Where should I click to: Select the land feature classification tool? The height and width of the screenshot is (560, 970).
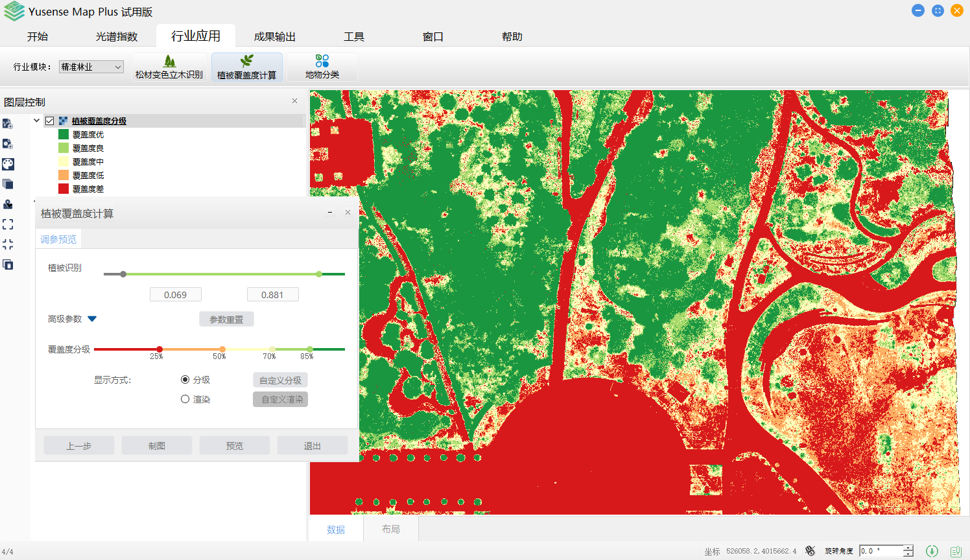322,67
